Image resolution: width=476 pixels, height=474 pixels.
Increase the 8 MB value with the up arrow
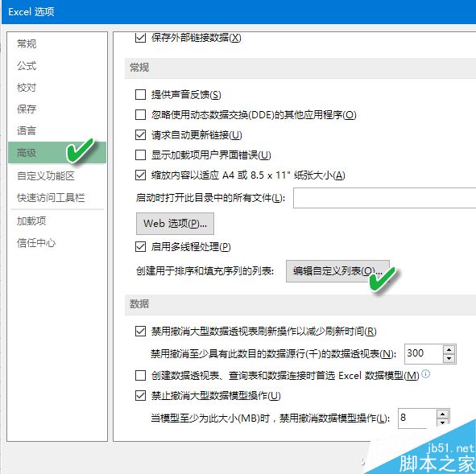(x=442, y=414)
